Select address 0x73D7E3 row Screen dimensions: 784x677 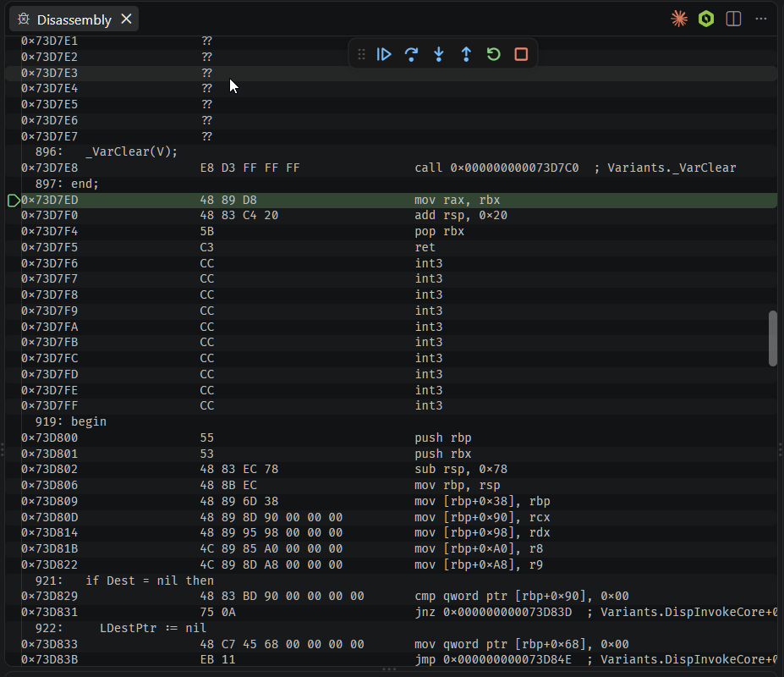point(391,74)
